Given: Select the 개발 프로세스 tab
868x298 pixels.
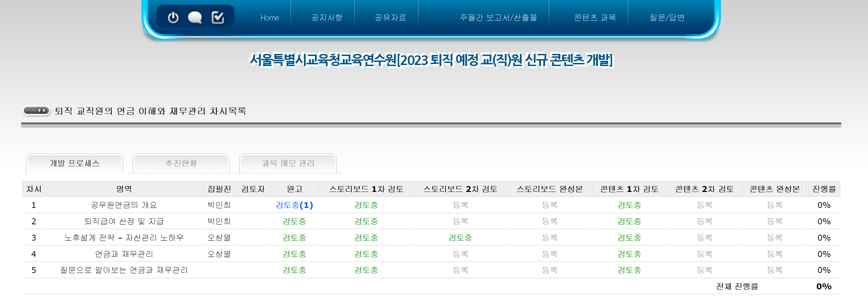Looking at the screenshot, I should tap(75, 163).
